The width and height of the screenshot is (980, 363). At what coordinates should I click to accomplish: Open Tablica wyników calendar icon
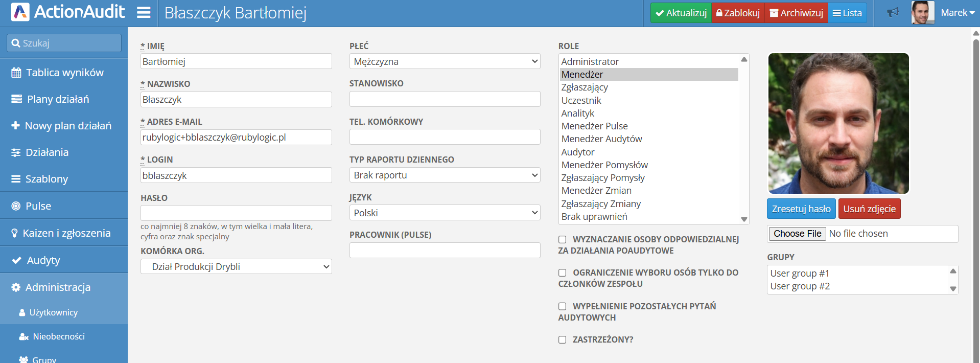point(16,73)
